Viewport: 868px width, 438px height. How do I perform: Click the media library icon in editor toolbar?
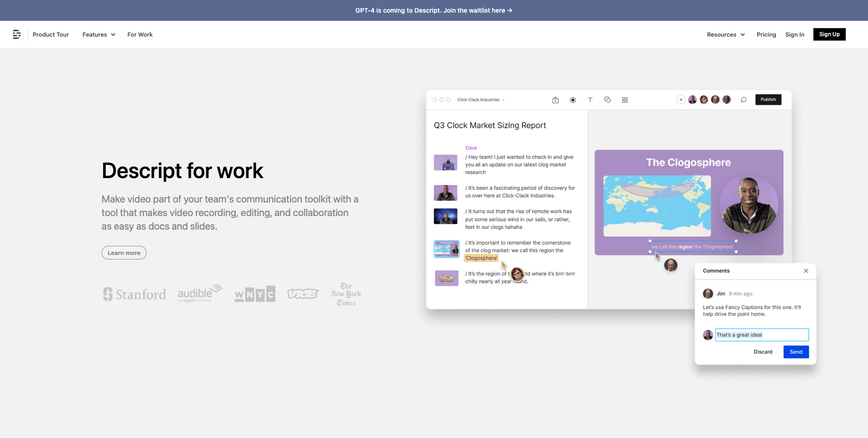click(x=556, y=100)
